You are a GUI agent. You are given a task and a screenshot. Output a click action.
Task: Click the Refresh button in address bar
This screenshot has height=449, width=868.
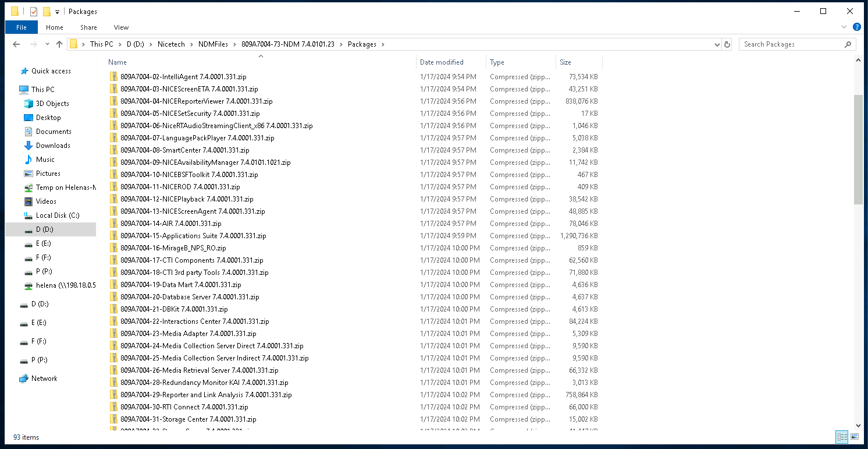coord(727,44)
